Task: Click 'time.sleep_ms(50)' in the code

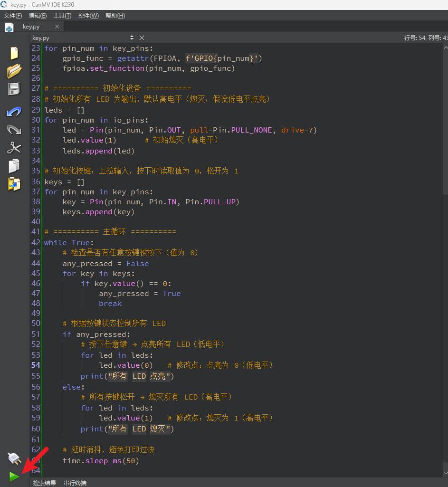Action: tap(101, 461)
